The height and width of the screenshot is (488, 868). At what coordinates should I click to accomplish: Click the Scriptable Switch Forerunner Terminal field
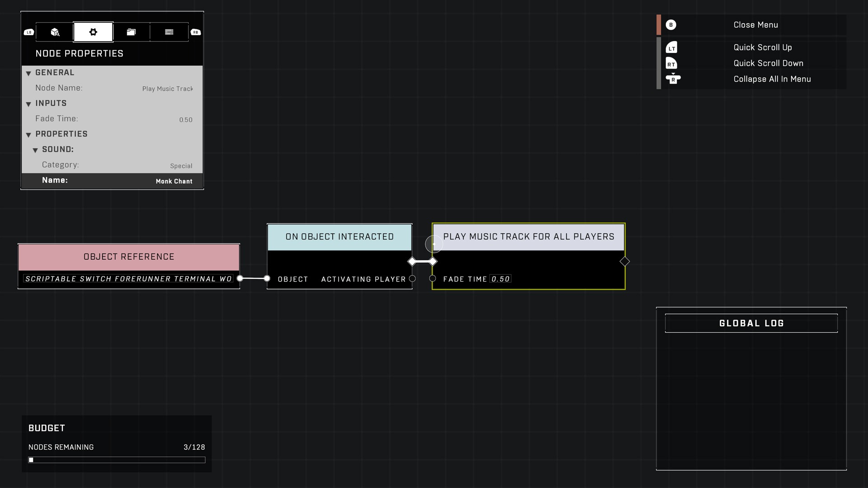click(128, 279)
